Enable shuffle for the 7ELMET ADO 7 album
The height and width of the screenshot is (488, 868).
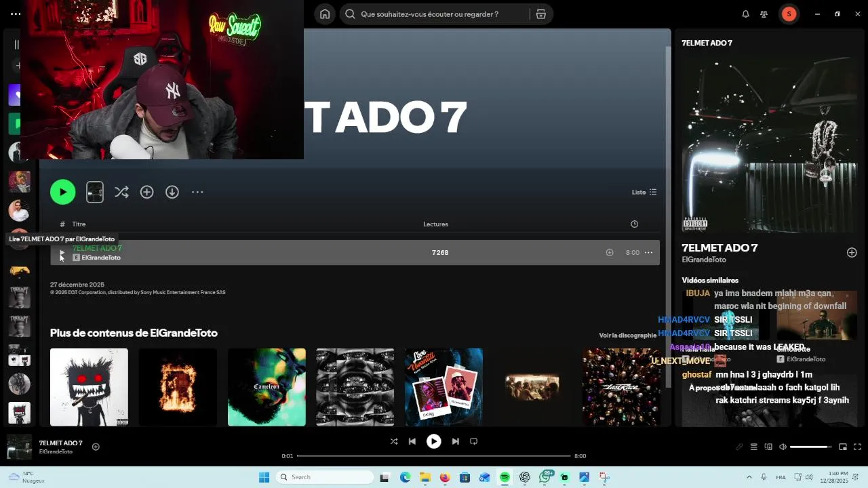pos(121,192)
